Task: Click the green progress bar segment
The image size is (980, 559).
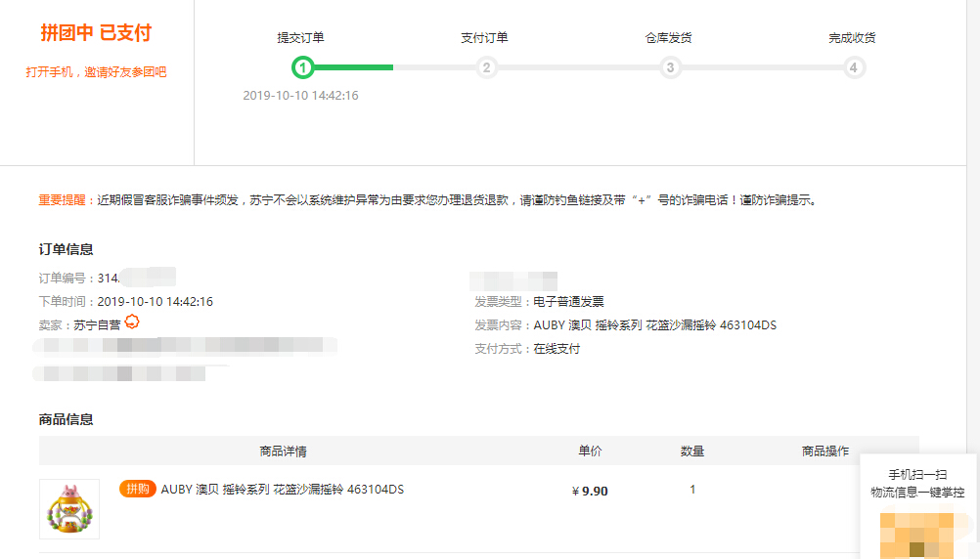Action: pyautogui.click(x=353, y=67)
